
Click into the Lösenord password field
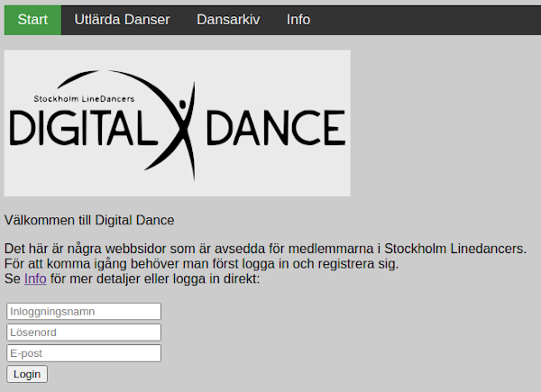click(x=84, y=332)
